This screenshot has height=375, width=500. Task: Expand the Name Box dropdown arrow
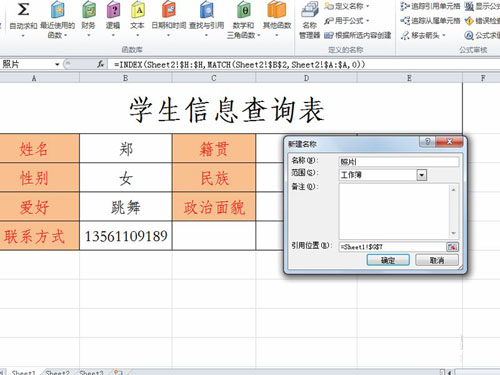[57, 64]
